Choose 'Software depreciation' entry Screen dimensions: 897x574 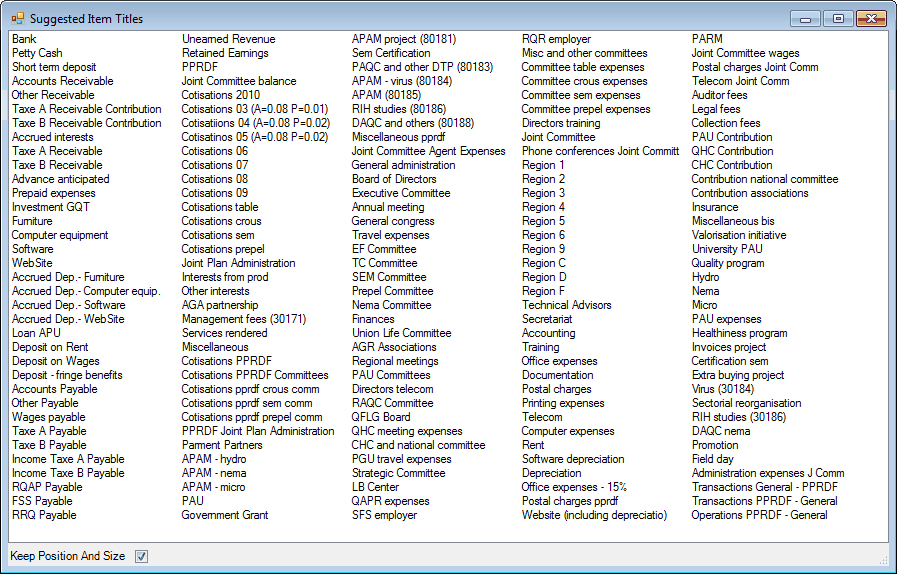pos(573,459)
